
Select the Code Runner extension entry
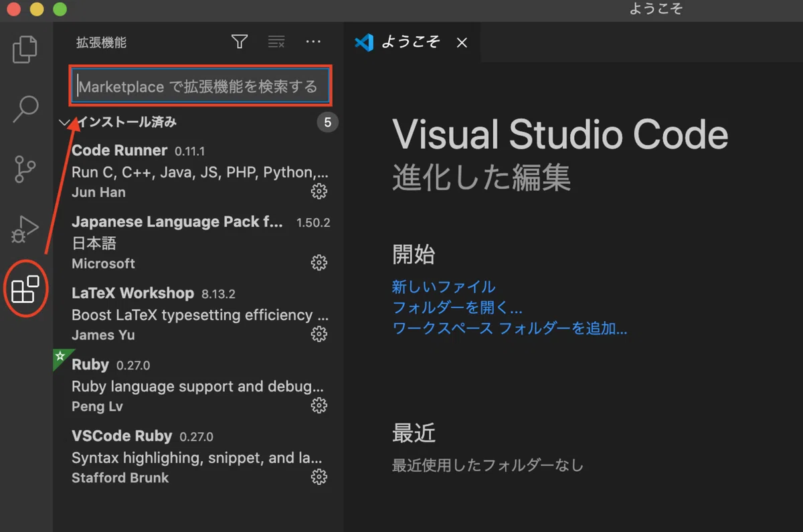[x=199, y=171]
